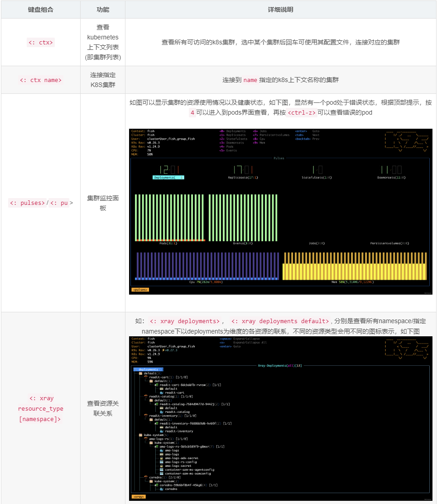This screenshot has width=437, height=504.
Task: Select the coredns(1) [2/2/0] row
Action: (x=163, y=478)
